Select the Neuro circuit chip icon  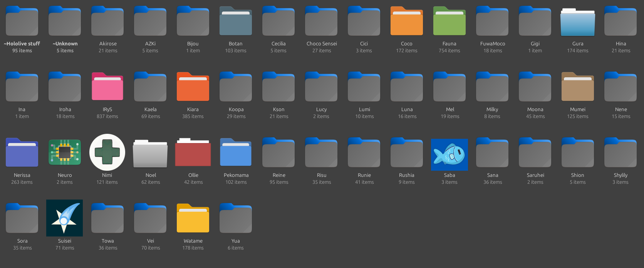click(x=65, y=152)
